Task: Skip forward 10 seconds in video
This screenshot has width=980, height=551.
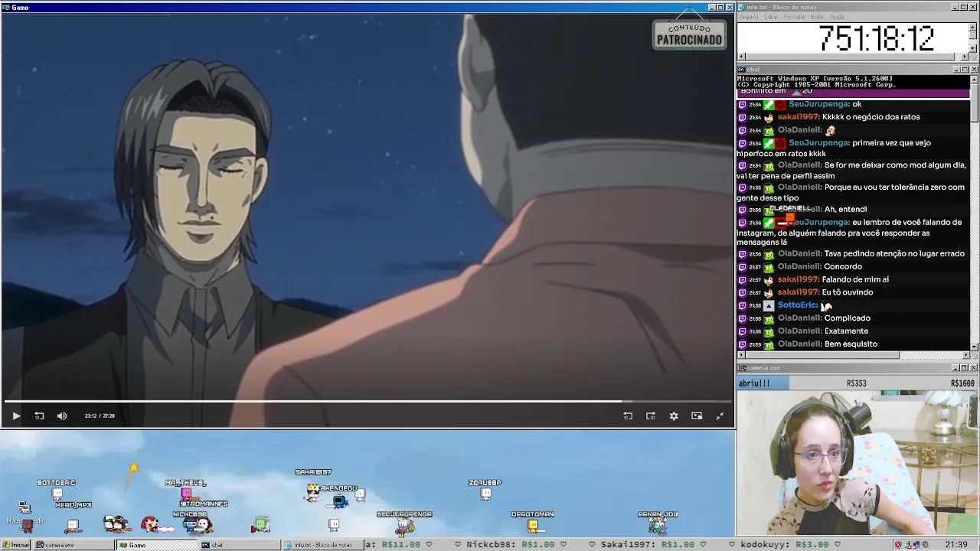Action: (651, 416)
